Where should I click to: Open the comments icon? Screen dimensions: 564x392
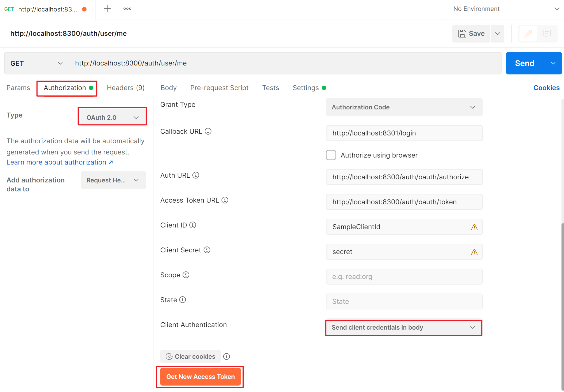pyautogui.click(x=547, y=34)
